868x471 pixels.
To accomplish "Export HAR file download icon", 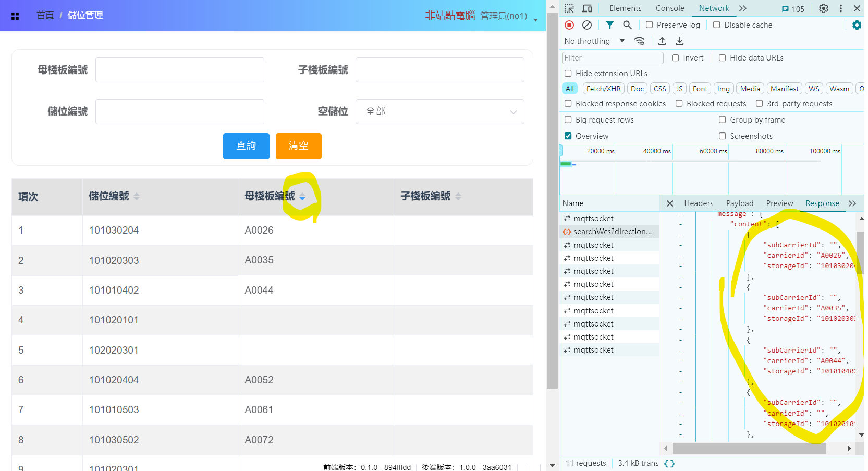I will pos(680,41).
